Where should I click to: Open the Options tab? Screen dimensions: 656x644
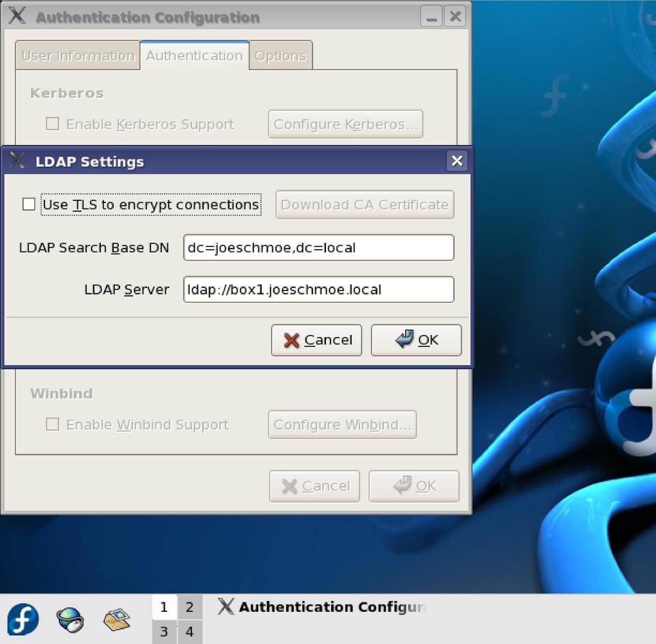pyautogui.click(x=281, y=56)
